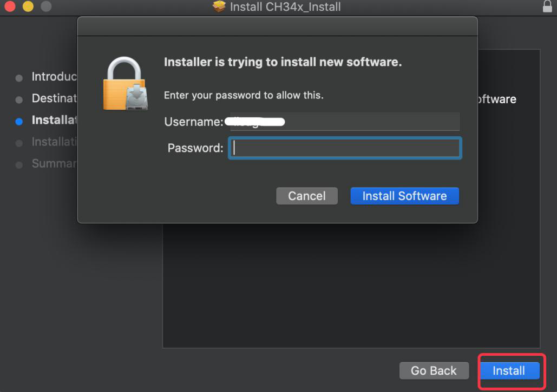Select the bold Installation Type sidebar step
This screenshot has width=557, height=392.
[54, 120]
